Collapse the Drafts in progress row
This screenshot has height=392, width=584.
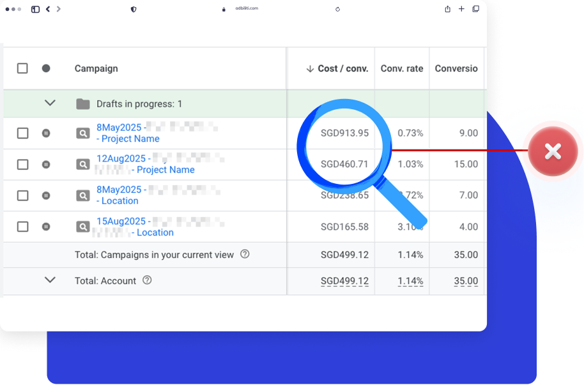click(x=50, y=103)
